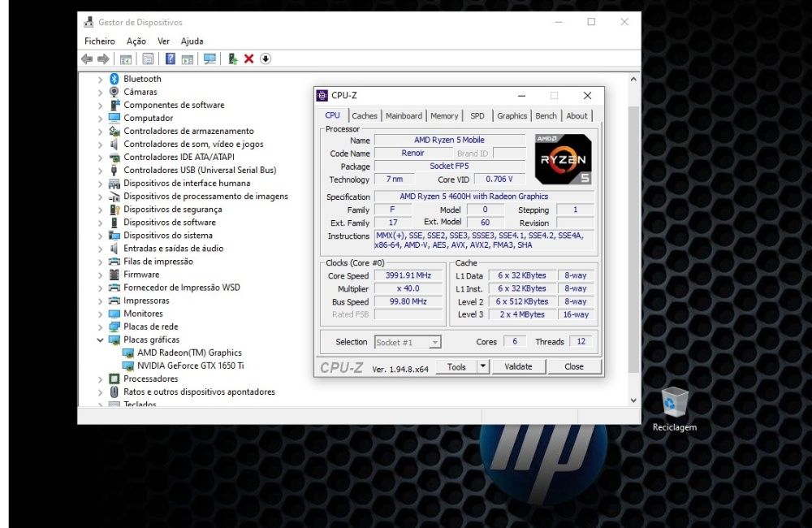Click the show console tree toolbar icon

(126, 59)
